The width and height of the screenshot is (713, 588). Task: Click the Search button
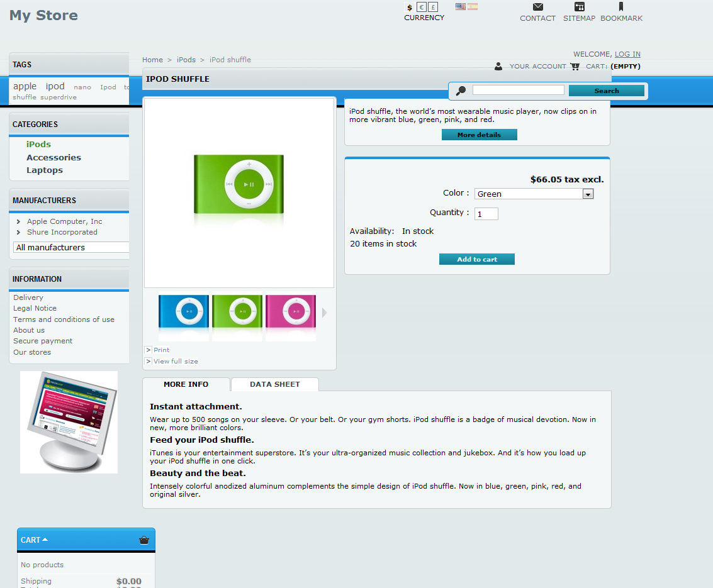coord(607,91)
